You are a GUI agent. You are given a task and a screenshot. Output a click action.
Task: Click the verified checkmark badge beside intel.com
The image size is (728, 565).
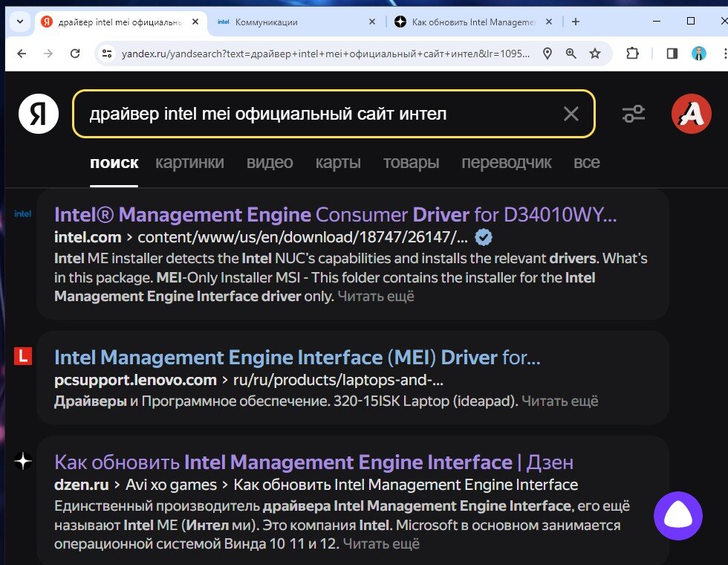pos(484,237)
